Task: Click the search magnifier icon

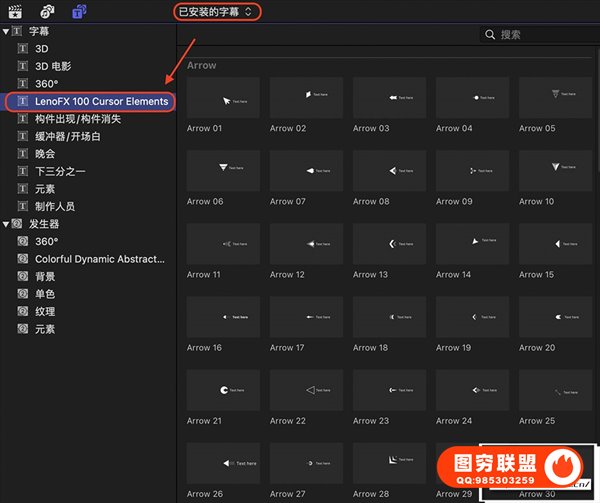Action: 490,35
